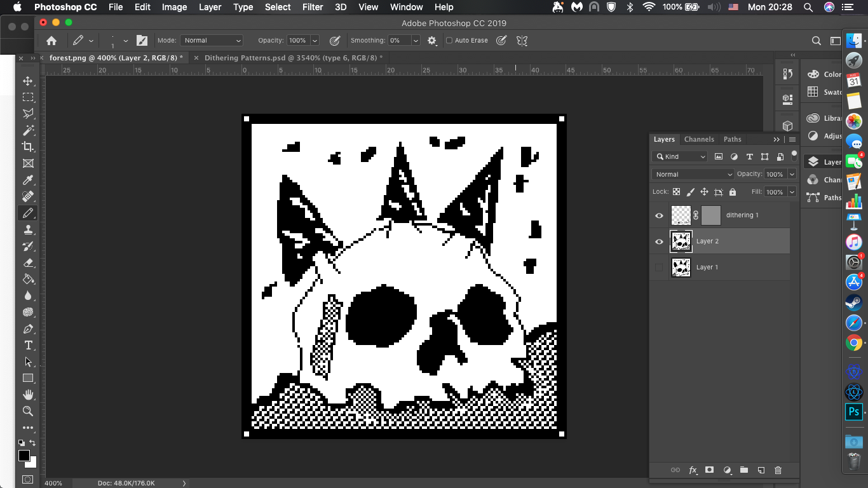The image size is (868, 488).
Task: Select the Horizontal Type tool
Action: pos(28,345)
